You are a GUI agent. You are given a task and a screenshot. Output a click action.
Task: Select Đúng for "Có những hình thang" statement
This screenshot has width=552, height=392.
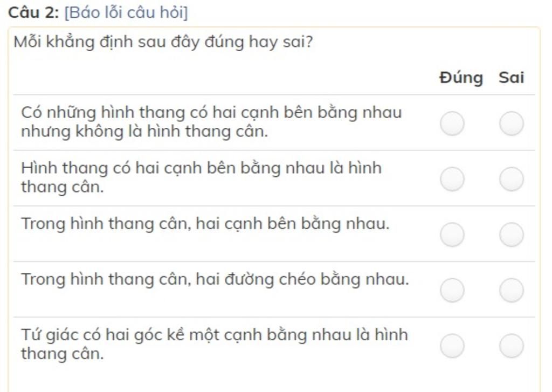[452, 123]
